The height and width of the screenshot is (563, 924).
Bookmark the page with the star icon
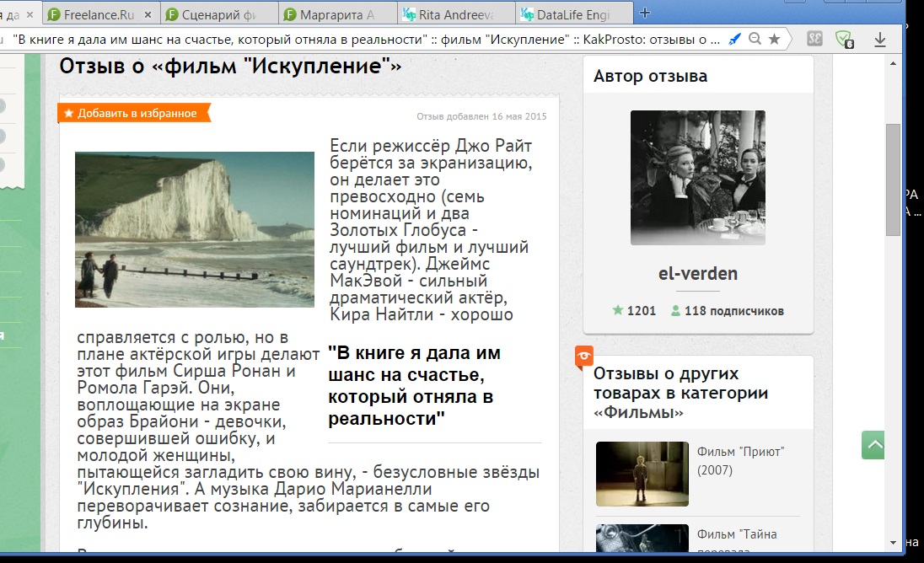point(774,40)
